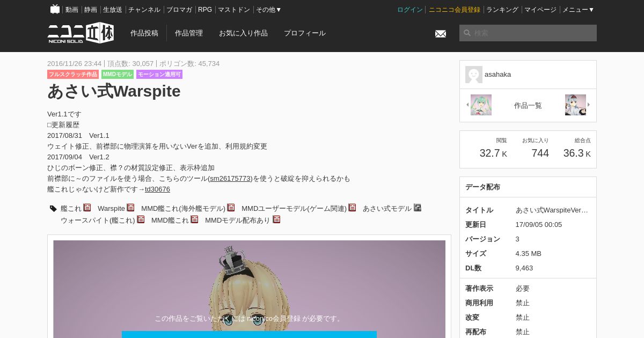Click the Warspite 3D model preview
This screenshot has height=338, width=644.
[x=249, y=289]
